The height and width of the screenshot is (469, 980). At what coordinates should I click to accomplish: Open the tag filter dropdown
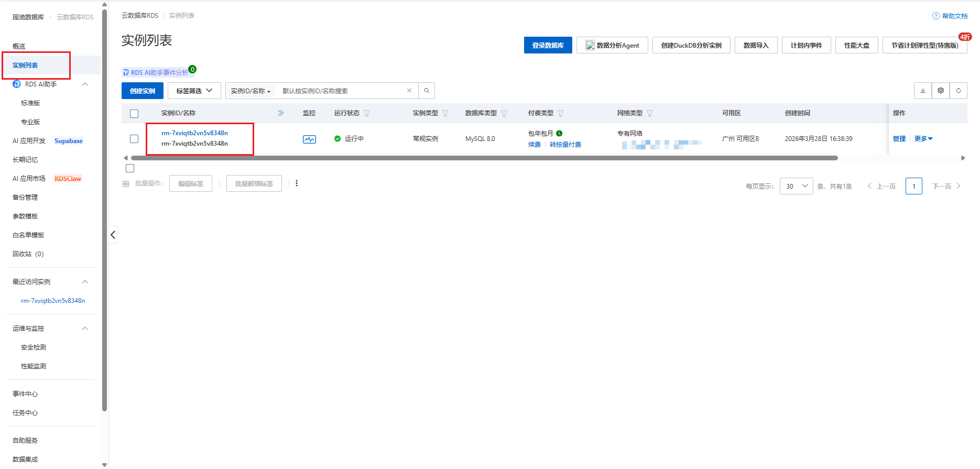point(194,91)
